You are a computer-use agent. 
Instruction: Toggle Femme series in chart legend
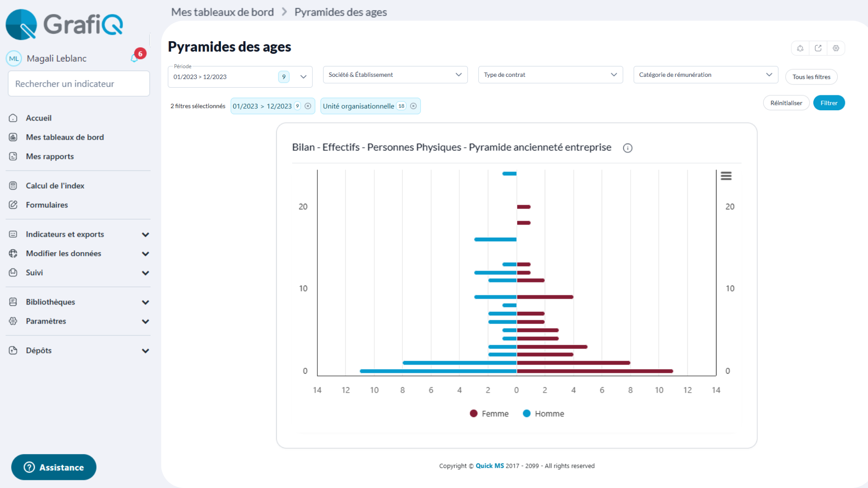pos(489,413)
